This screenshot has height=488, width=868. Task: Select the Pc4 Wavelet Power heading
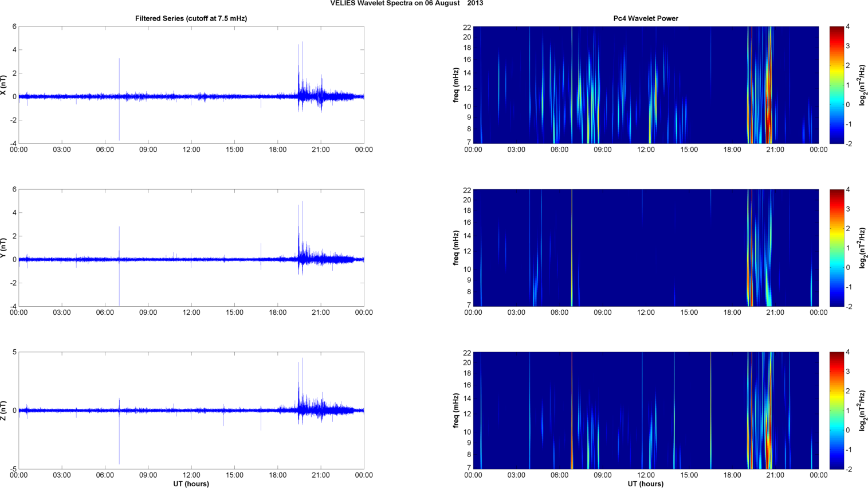click(645, 18)
